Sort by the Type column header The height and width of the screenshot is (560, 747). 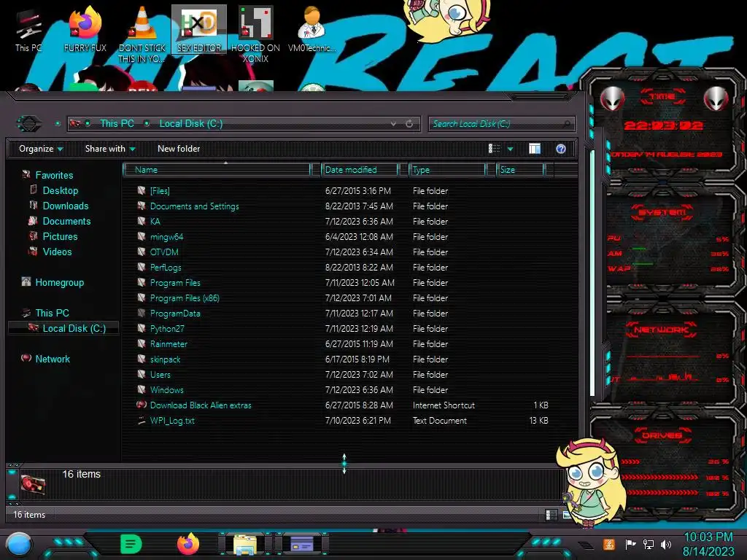447,169
